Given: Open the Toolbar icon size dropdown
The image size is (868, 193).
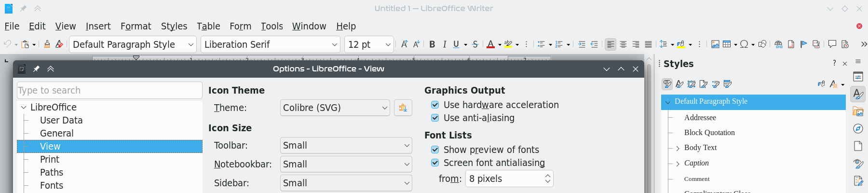Looking at the screenshot, I should click(x=346, y=145).
